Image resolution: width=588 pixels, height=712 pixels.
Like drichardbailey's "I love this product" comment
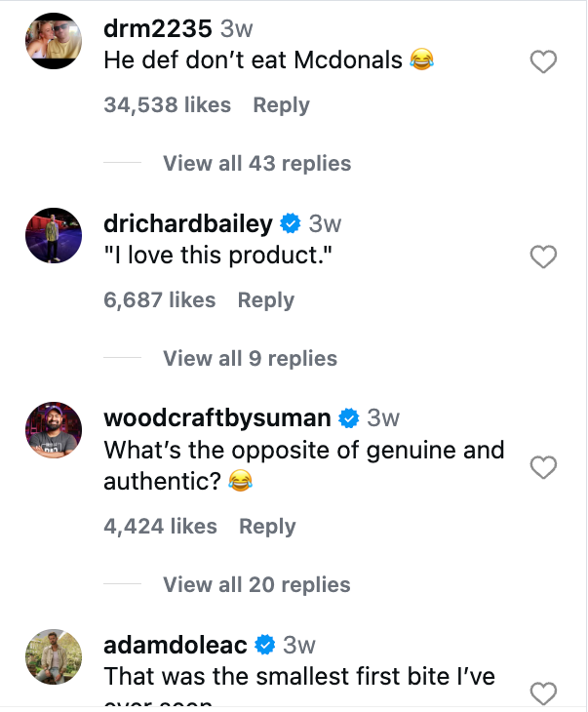542,257
